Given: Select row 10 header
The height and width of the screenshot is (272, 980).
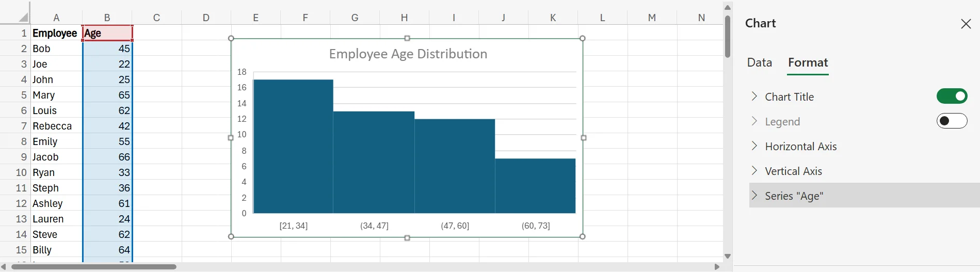Looking at the screenshot, I should tap(15, 172).
